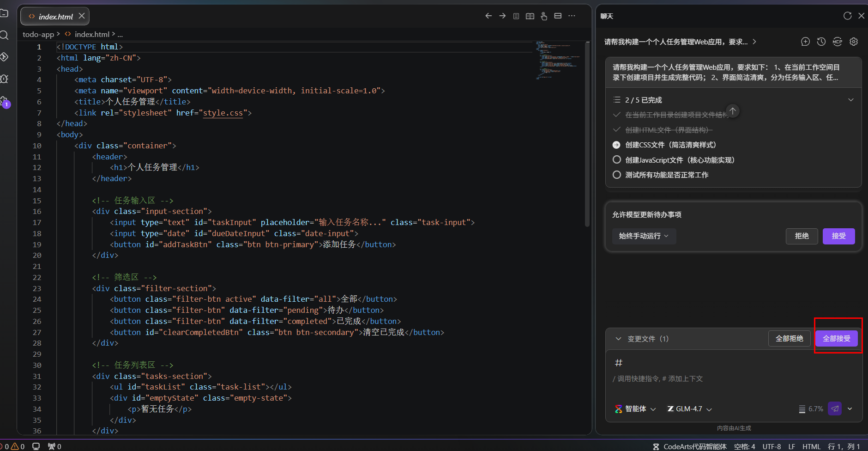Click 'HTML' language mode in status bar
Image resolution: width=868 pixels, height=451 pixels.
(x=811, y=446)
